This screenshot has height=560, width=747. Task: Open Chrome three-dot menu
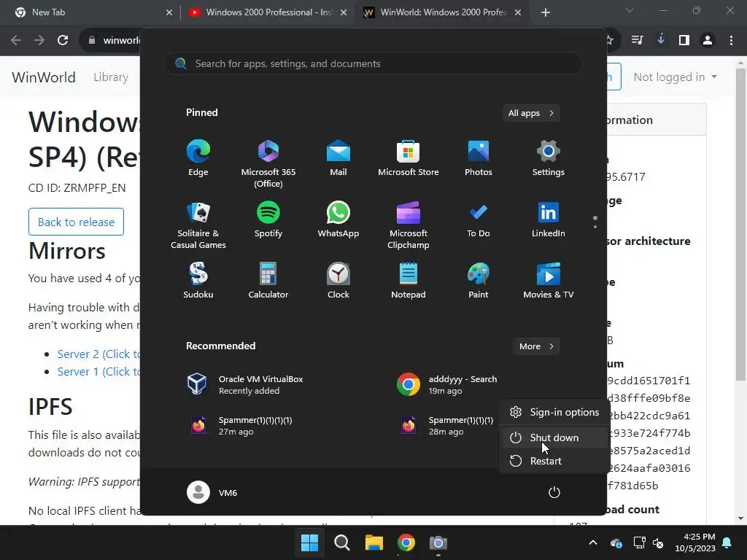pos(731,41)
